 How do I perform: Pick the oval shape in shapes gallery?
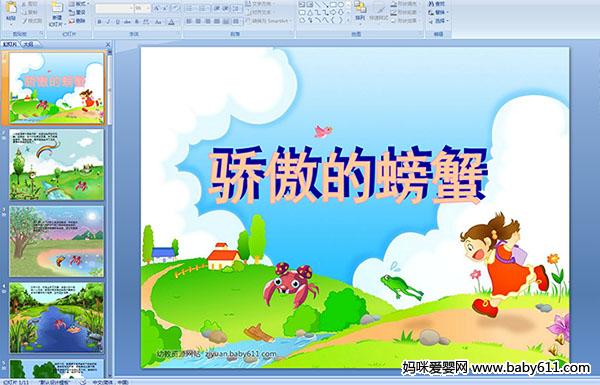[341, 5]
